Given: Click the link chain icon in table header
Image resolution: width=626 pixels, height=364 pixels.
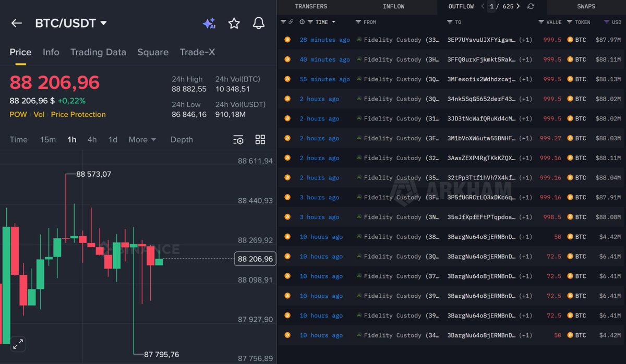Looking at the screenshot, I should (291, 22).
